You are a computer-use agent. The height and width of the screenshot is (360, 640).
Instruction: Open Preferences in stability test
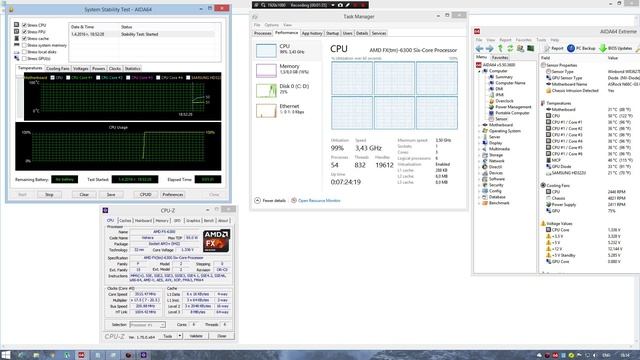click(x=173, y=195)
